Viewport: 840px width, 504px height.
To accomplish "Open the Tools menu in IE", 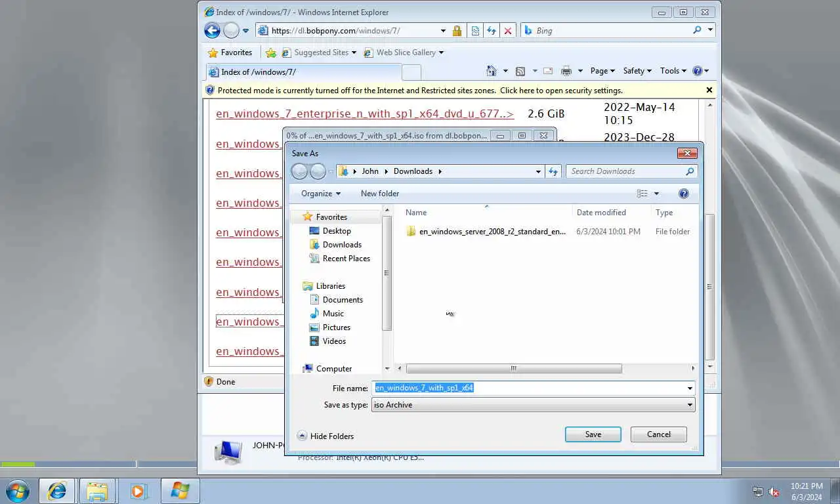I will pyautogui.click(x=673, y=71).
